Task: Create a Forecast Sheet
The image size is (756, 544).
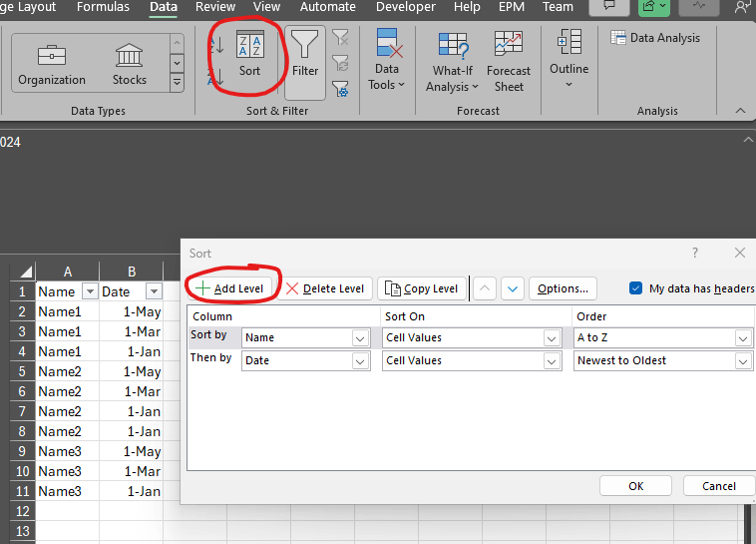Action: pyautogui.click(x=509, y=62)
